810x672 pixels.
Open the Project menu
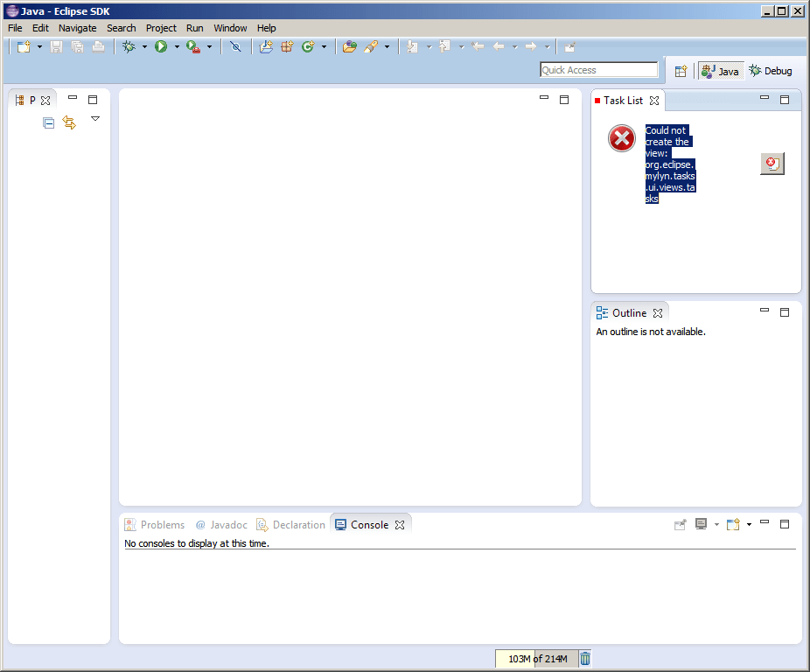(161, 28)
